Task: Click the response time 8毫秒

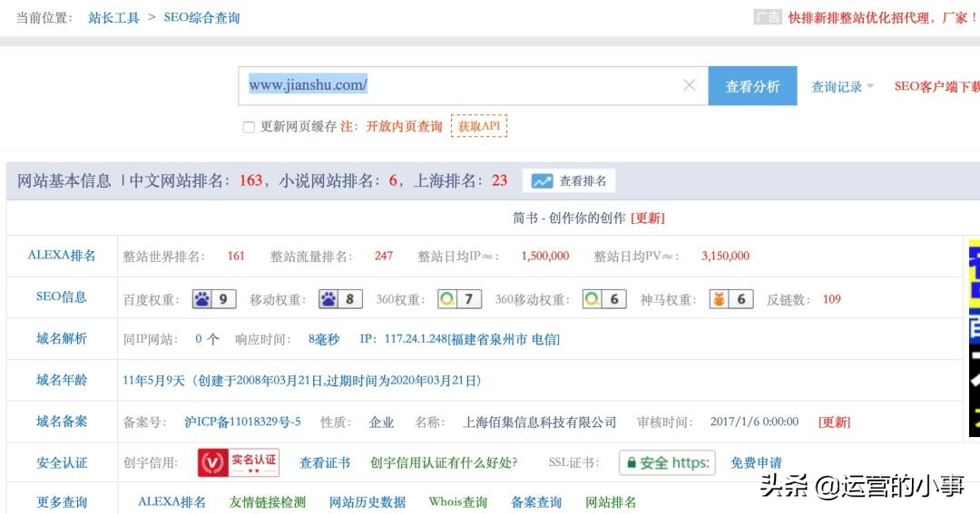Action: point(324,339)
